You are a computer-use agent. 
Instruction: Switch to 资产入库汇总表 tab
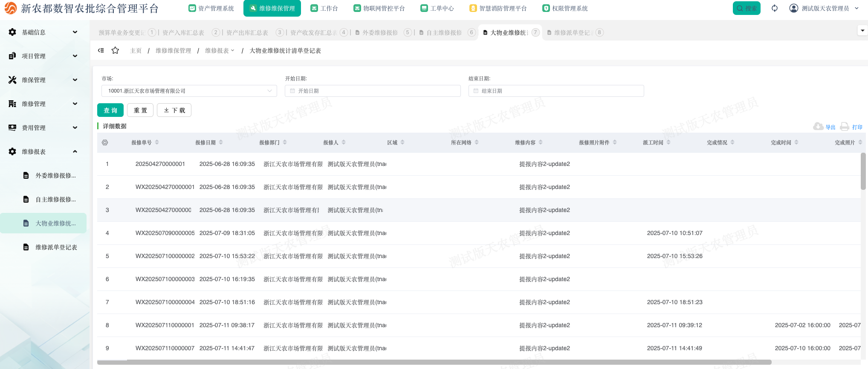pyautogui.click(x=183, y=32)
